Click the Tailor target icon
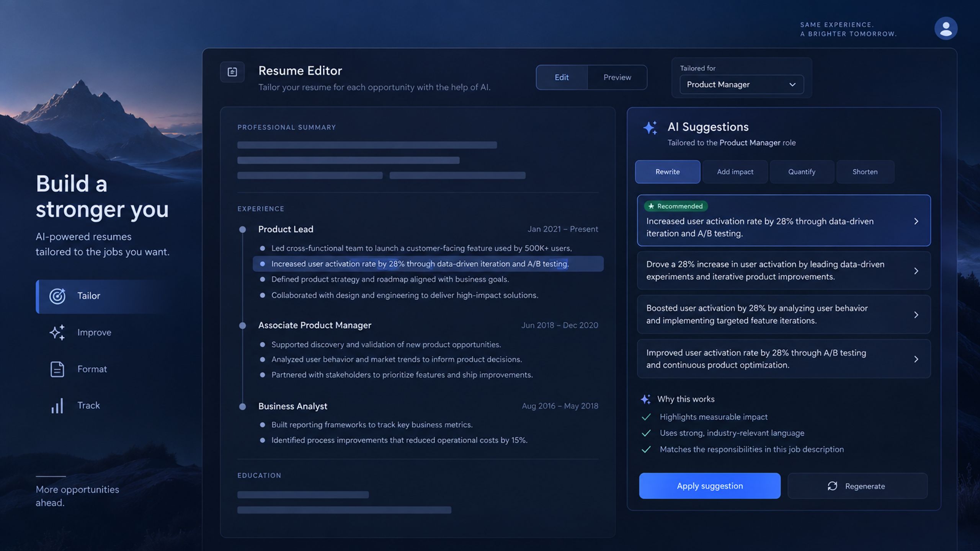 pos(57,296)
